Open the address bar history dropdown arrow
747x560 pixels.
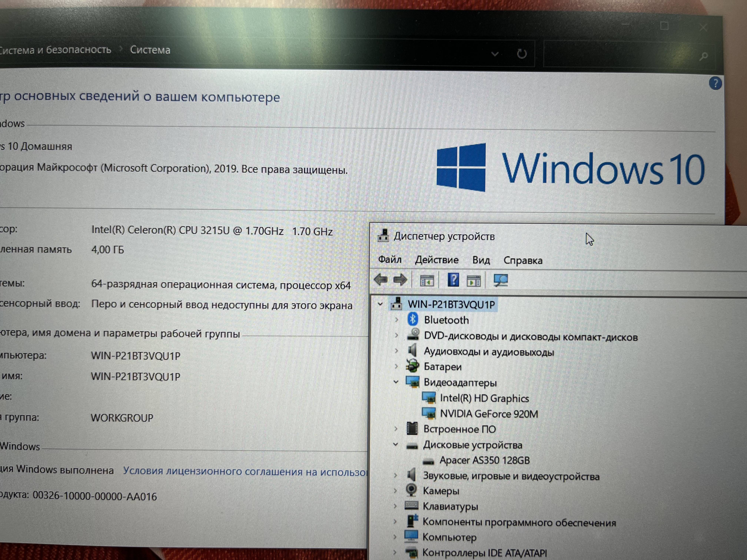495,54
